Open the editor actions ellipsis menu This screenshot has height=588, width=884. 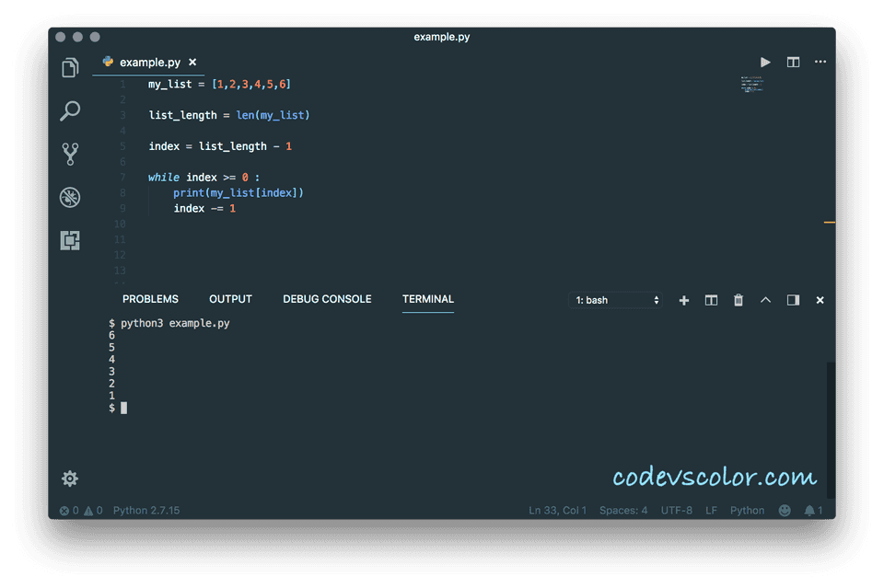pos(820,62)
